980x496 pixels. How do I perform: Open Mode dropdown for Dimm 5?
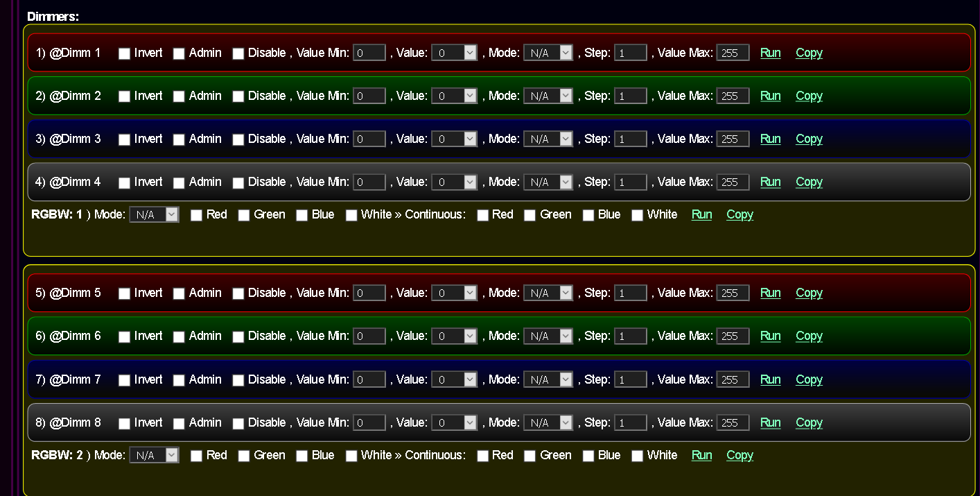click(x=548, y=293)
